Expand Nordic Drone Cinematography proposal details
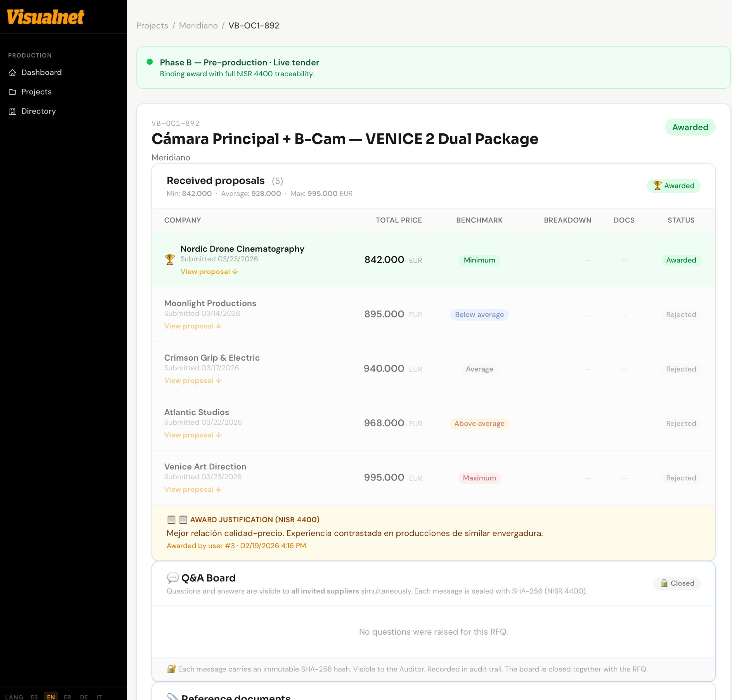The width and height of the screenshot is (732, 700). coord(208,271)
